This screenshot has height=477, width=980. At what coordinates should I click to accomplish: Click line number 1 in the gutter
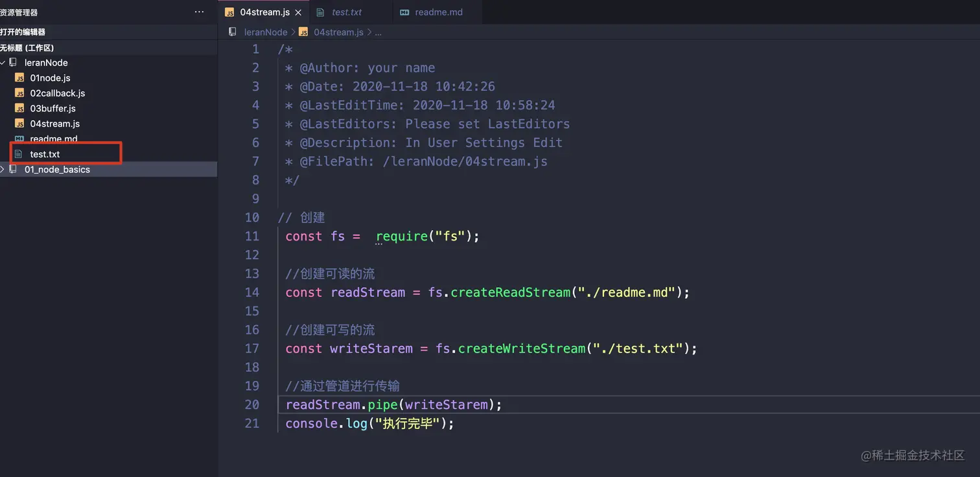click(255, 49)
